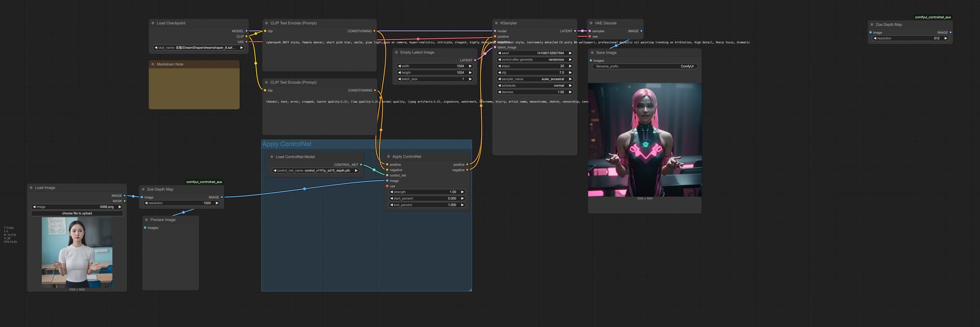This screenshot has height=327, width=980.
Task: Open the sampler_name dropdown showing euler_ancestral
Action: tap(534, 79)
